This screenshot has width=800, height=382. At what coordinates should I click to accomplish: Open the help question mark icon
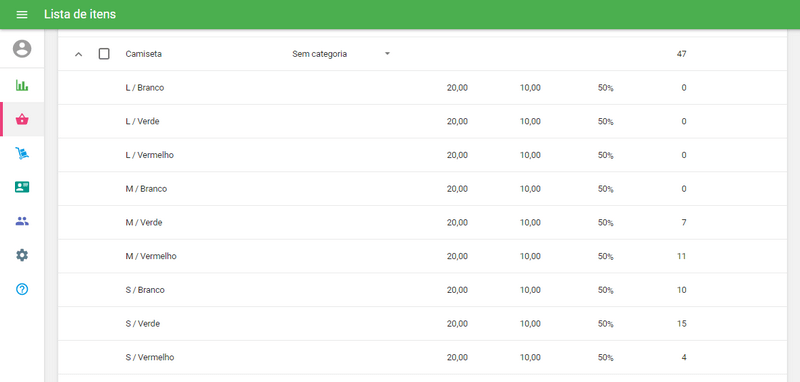pyautogui.click(x=22, y=289)
